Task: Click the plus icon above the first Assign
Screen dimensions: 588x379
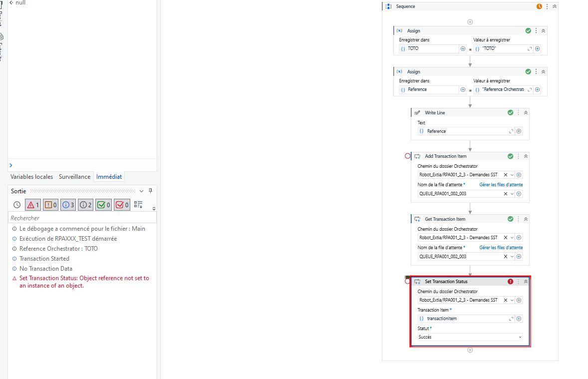Action: [x=470, y=22]
